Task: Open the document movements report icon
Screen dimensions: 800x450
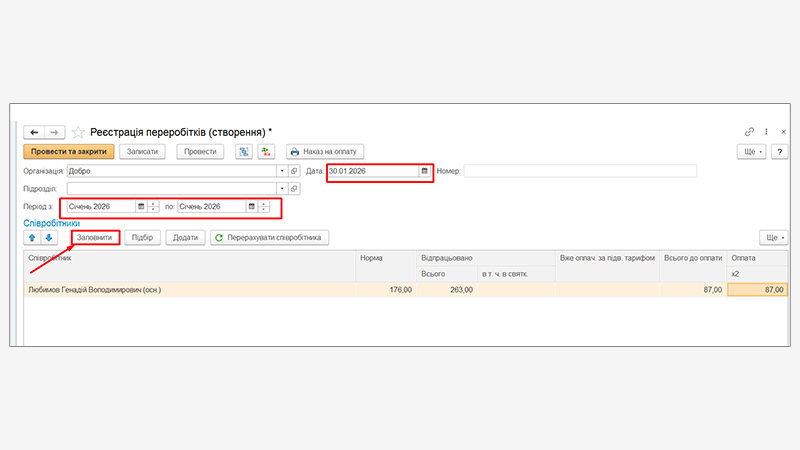Action: [244, 152]
